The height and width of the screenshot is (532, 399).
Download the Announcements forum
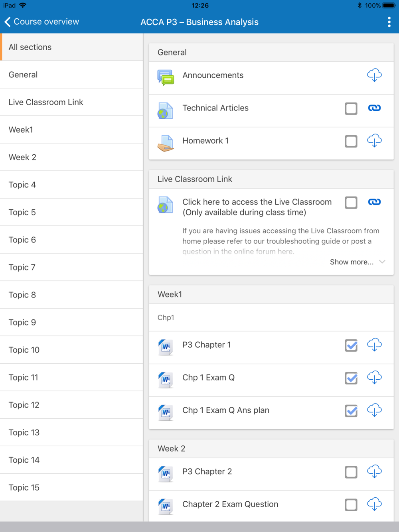pos(374,75)
